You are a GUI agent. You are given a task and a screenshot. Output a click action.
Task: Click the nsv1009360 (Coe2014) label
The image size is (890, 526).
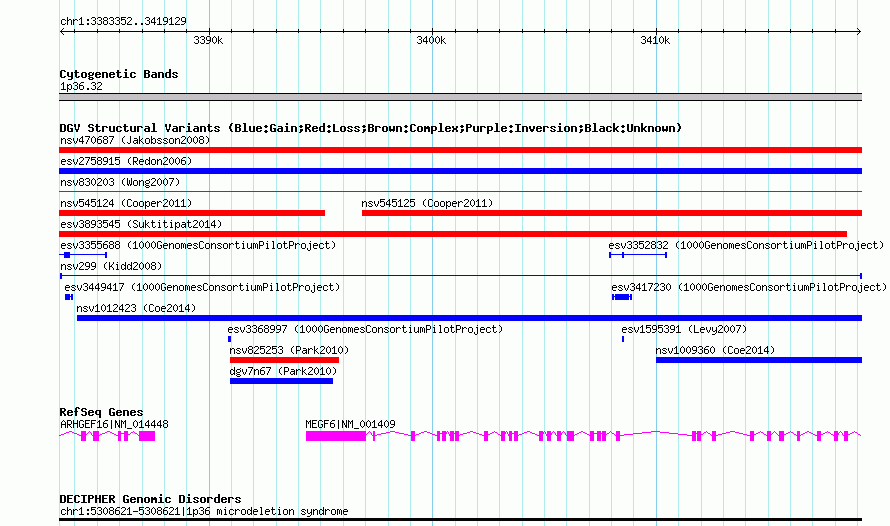[715, 350]
